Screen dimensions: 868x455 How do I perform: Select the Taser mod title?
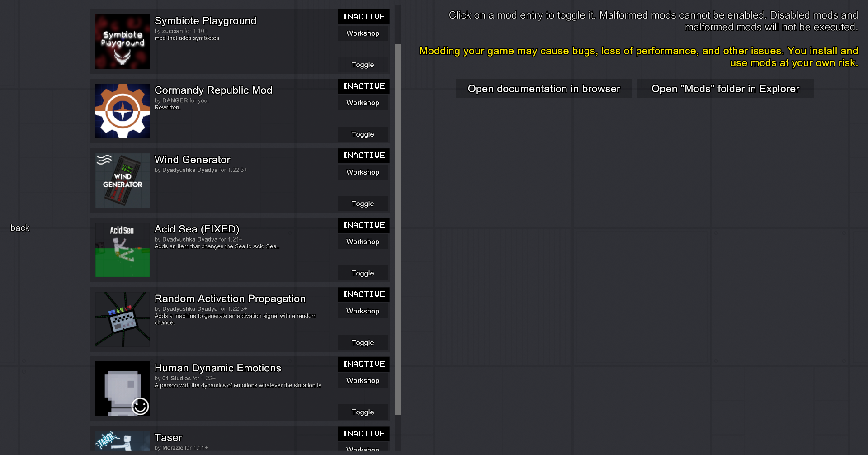[168, 437]
